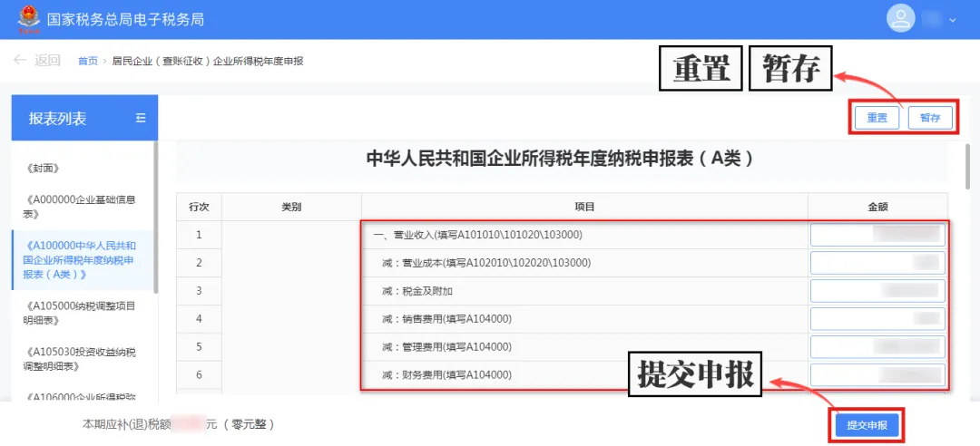Select A100000 年度纳税申报表 item
Image resolution: width=980 pixels, height=446 pixels.
tap(82, 260)
